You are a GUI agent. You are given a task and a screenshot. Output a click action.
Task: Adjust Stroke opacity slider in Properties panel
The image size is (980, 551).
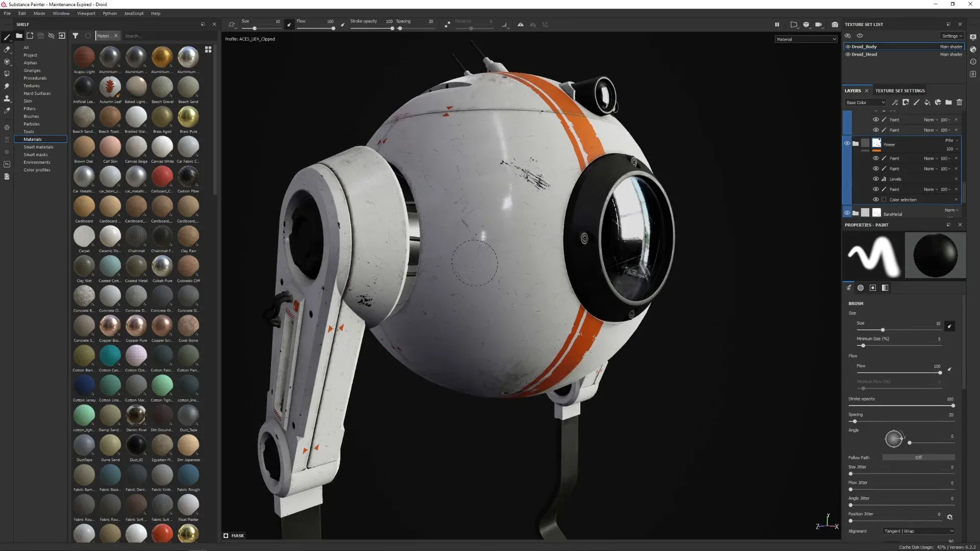point(901,406)
